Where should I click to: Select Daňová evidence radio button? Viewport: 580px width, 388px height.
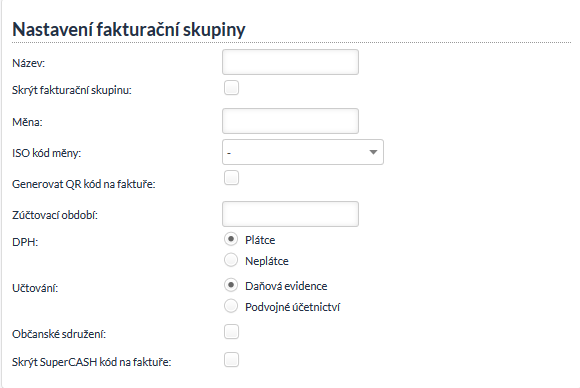pyautogui.click(x=231, y=285)
